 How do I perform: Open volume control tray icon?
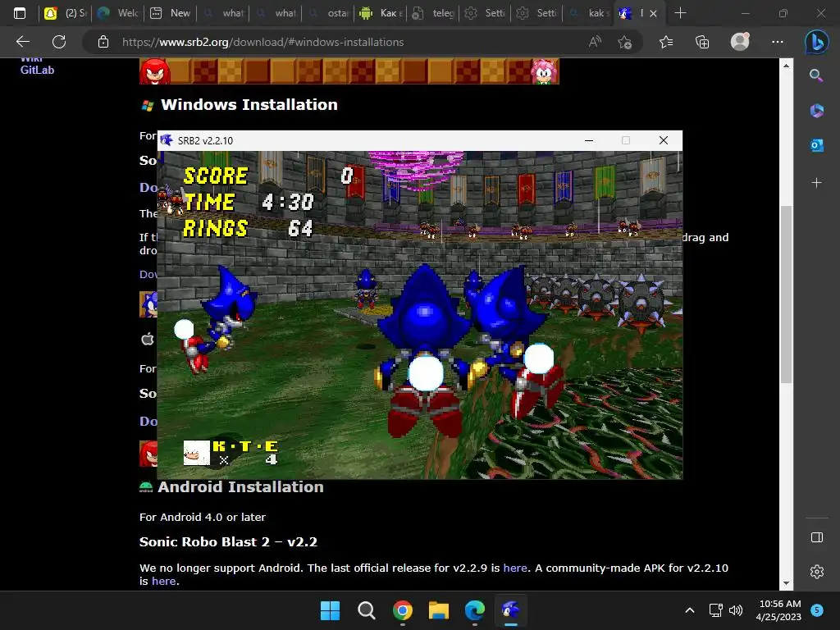[x=736, y=610]
